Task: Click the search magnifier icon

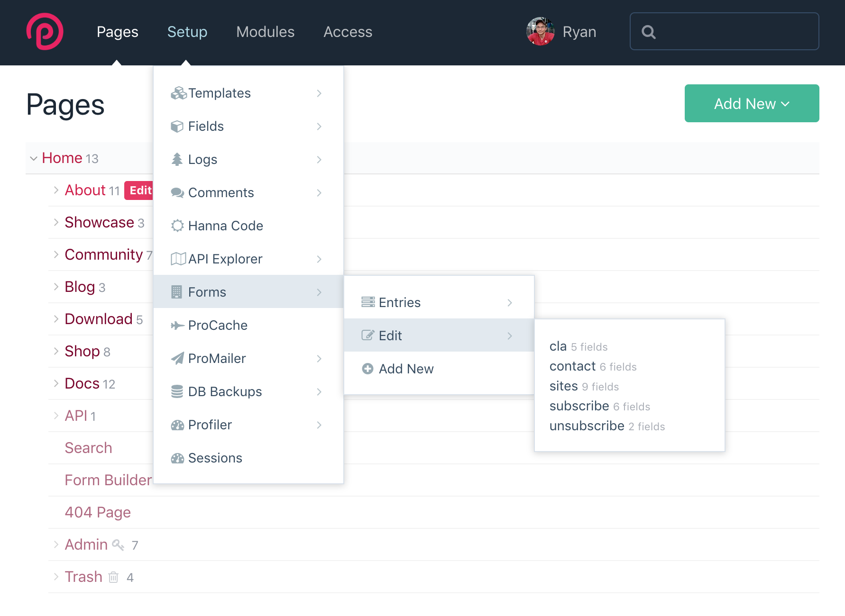Action: [x=649, y=32]
